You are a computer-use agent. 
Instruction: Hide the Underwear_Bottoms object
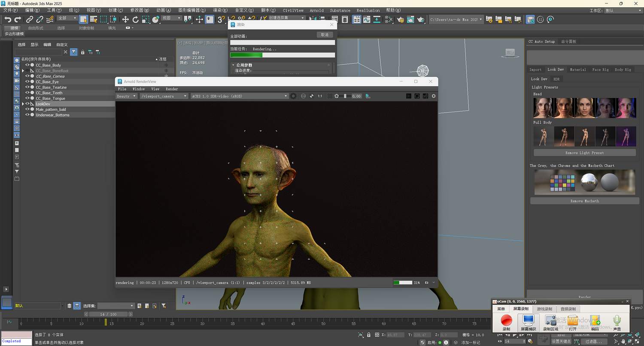coord(27,115)
